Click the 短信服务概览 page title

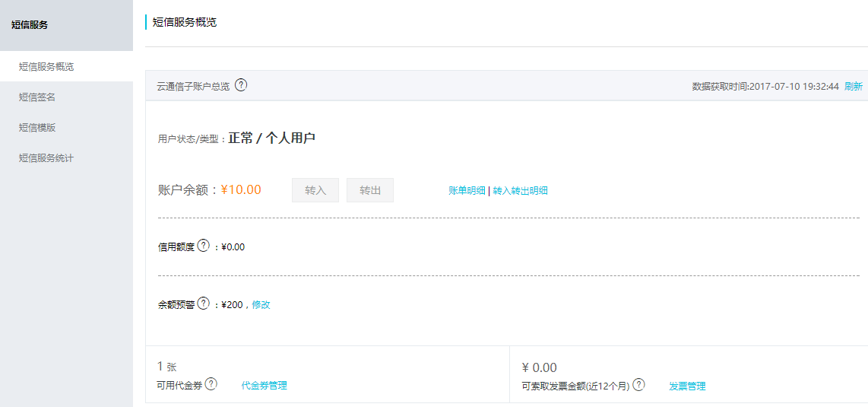tap(185, 23)
